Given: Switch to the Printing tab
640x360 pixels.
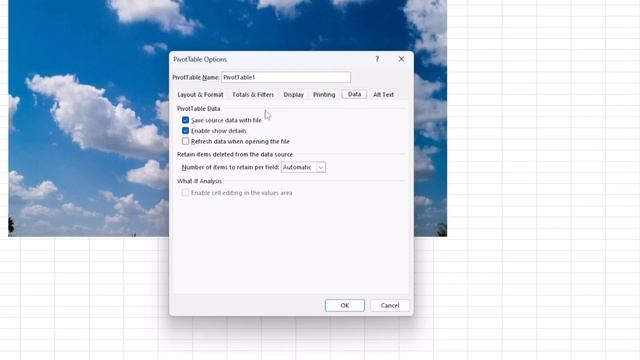Looking at the screenshot, I should (324, 95).
